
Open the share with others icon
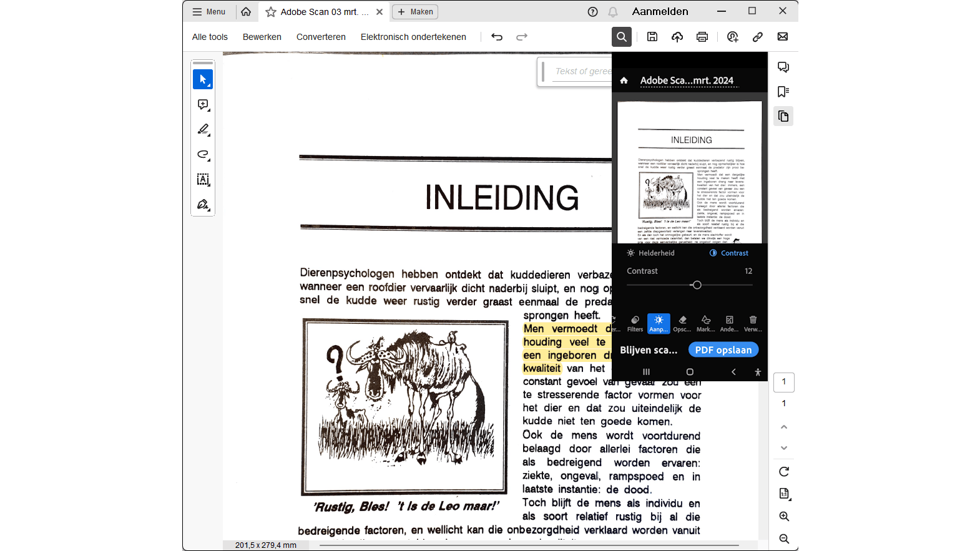click(733, 37)
